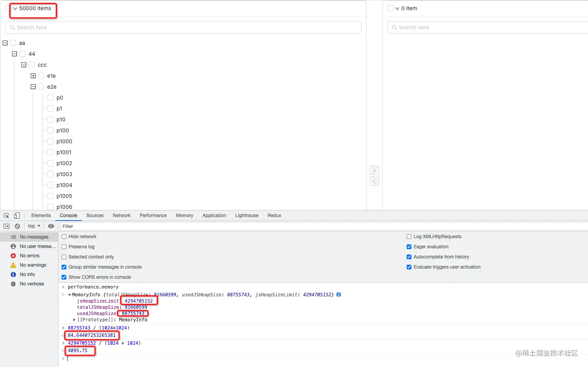The image size is (588, 367).
Task: Select the No user messages filter
Action: point(29,246)
